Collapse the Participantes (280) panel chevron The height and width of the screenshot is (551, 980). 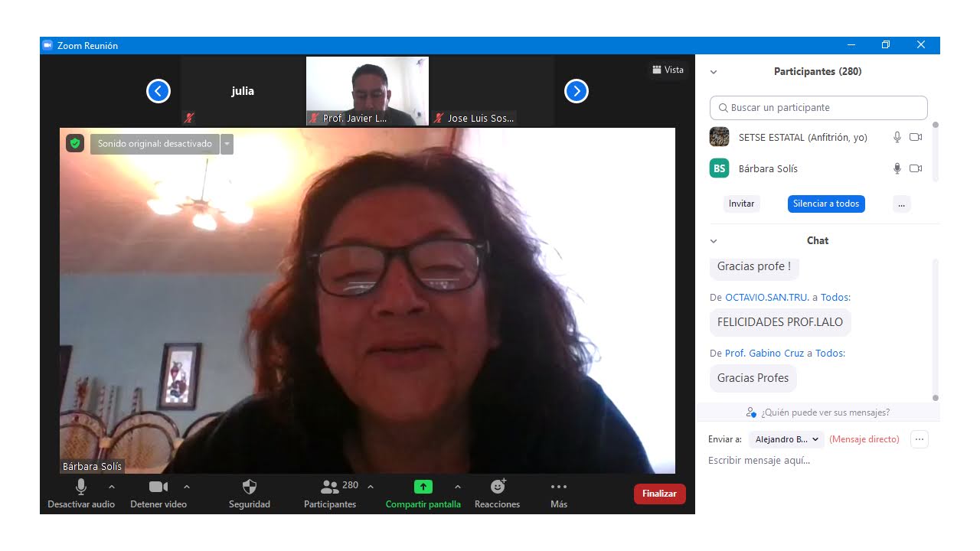coord(714,72)
